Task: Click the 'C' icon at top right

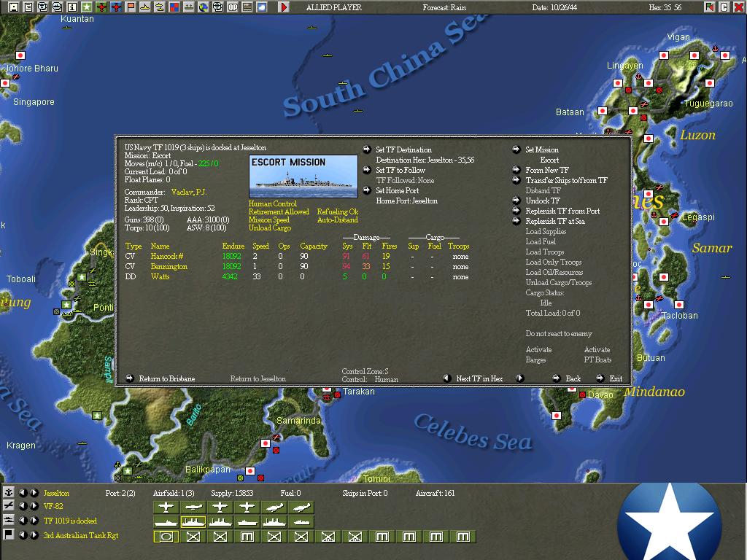Action: 724,7
